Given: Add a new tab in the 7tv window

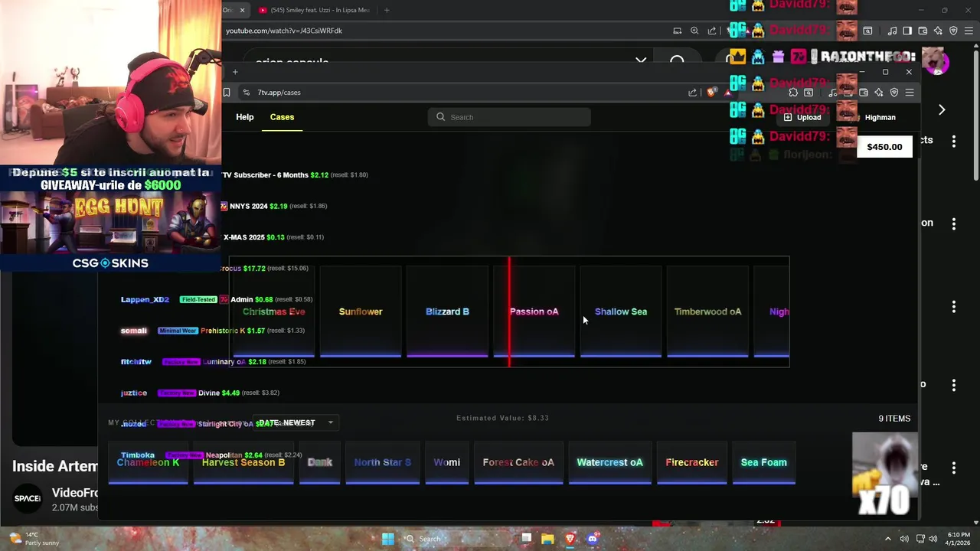Looking at the screenshot, I should click(x=235, y=72).
